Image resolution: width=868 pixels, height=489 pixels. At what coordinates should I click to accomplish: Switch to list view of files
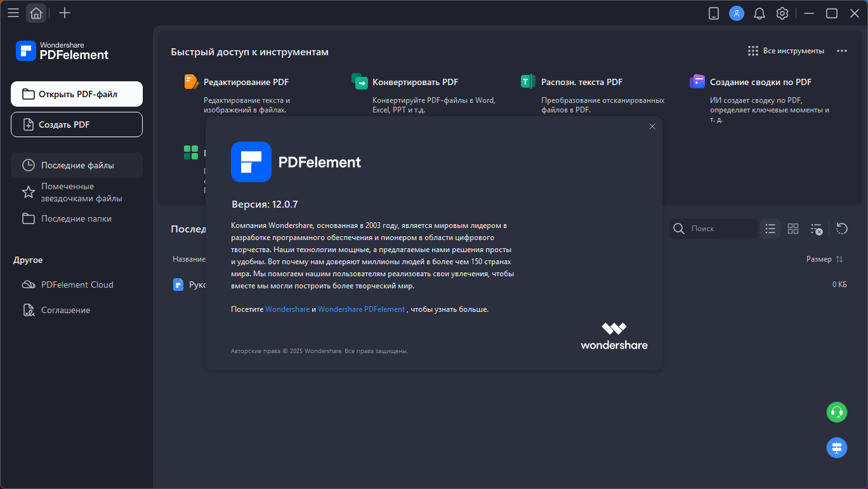pos(770,229)
